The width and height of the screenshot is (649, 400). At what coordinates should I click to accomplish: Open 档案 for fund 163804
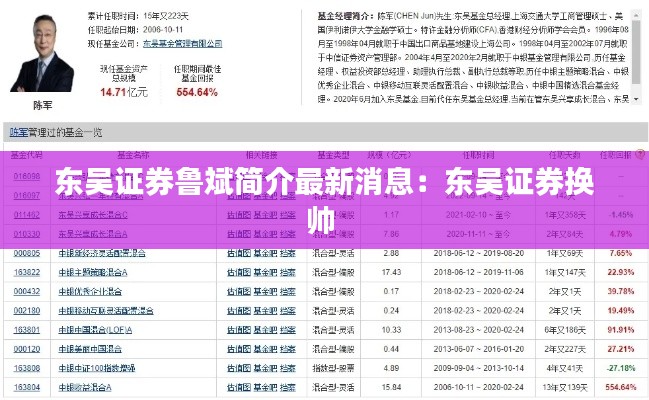coord(288,387)
